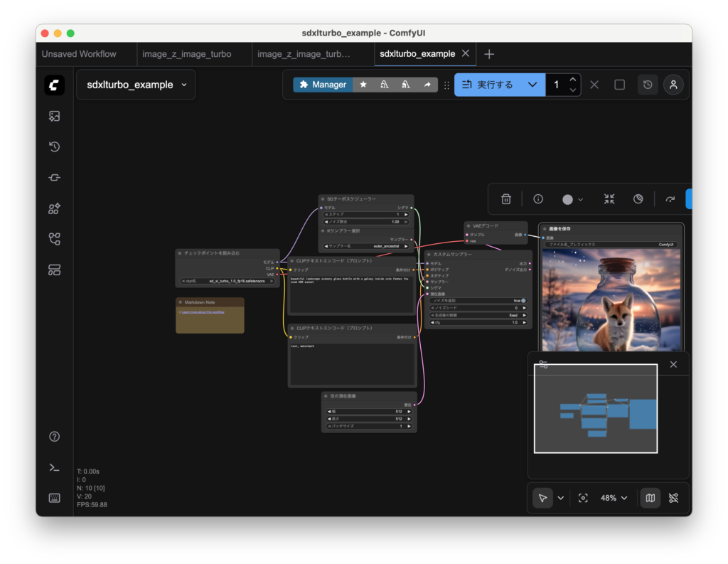Toggle the minimap display button

[650, 498]
